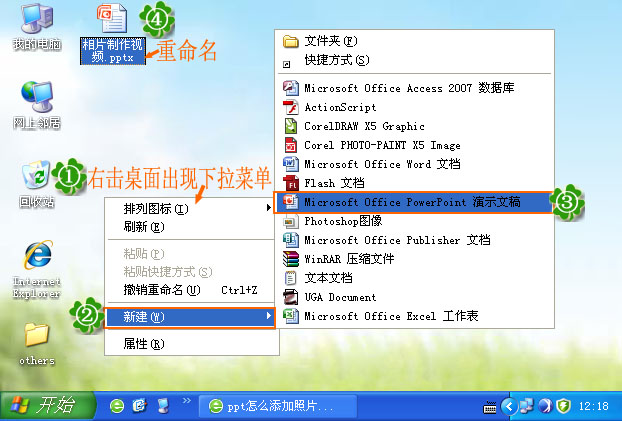Select Microsoft Office Excel 工作表 entry

click(x=414, y=316)
